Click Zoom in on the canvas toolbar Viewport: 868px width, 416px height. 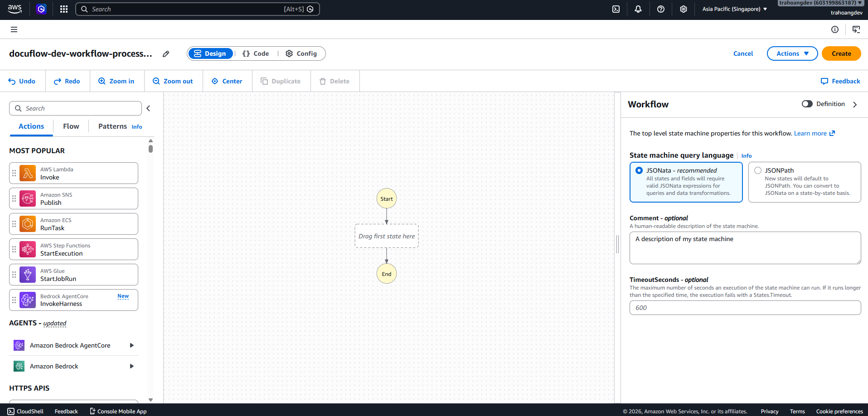116,81
